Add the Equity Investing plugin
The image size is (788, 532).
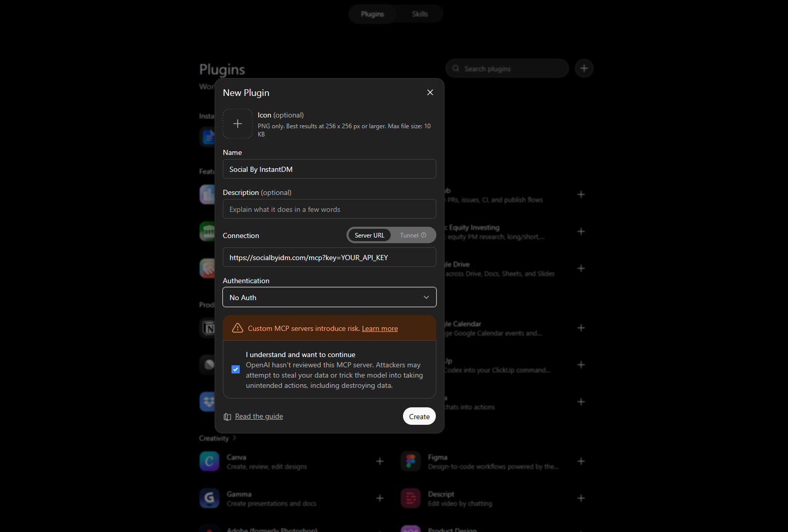pos(581,231)
